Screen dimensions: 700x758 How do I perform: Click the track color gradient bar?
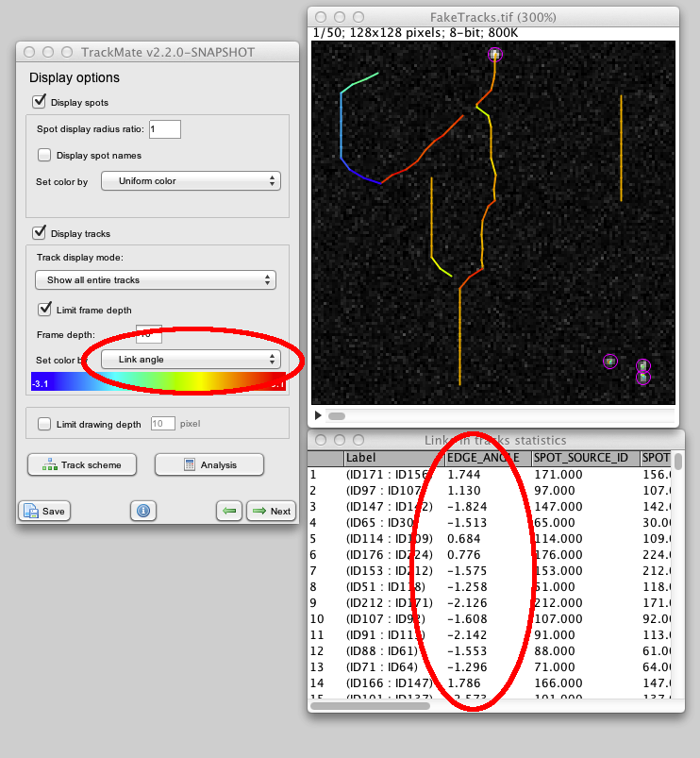pos(158,381)
